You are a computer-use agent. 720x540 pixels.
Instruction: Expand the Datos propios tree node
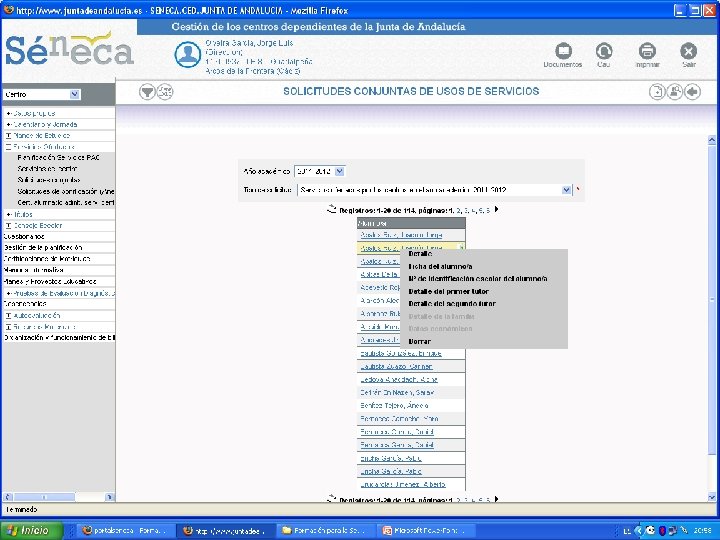tap(8, 113)
